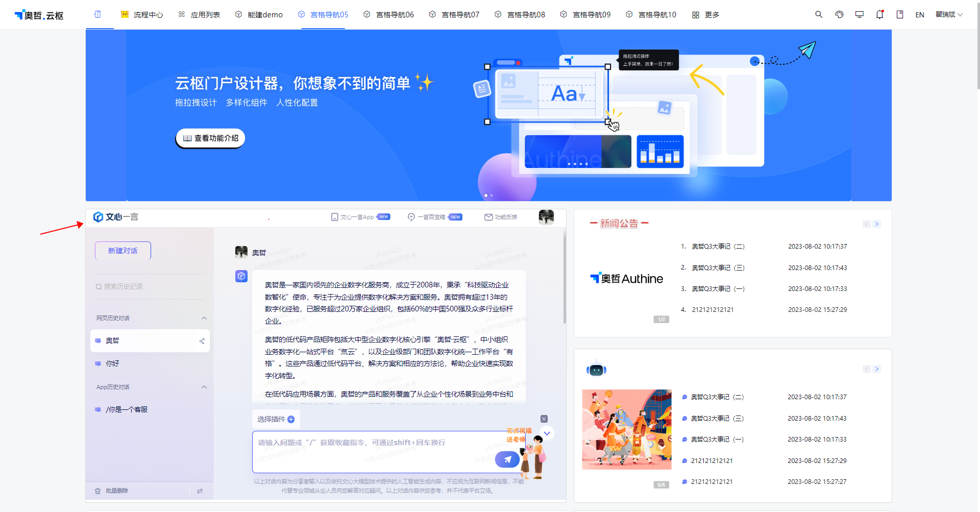Click 选择插件 plus button
This screenshot has height=512, width=980.
[276, 419]
